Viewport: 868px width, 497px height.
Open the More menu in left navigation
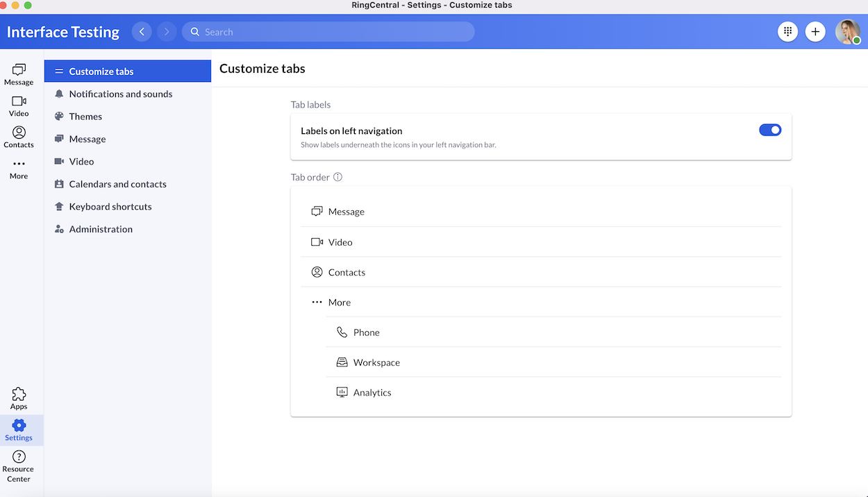pyautogui.click(x=19, y=169)
